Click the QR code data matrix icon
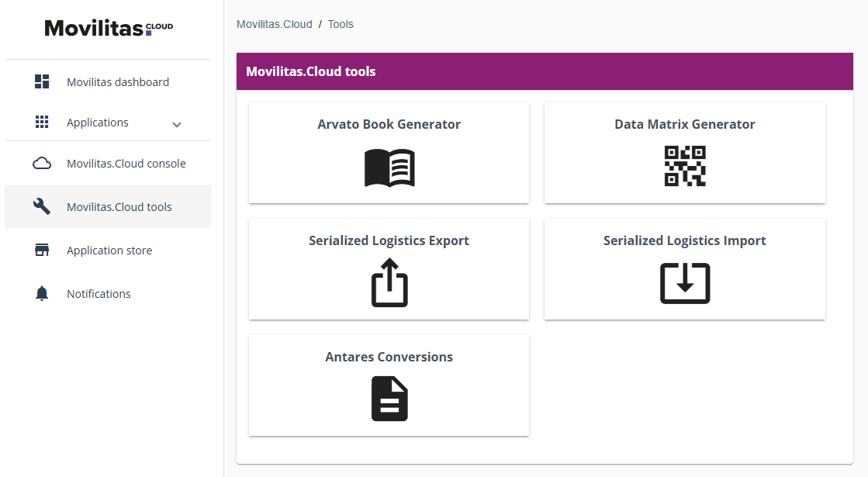Viewport: 868px width, 477px height. (x=685, y=166)
